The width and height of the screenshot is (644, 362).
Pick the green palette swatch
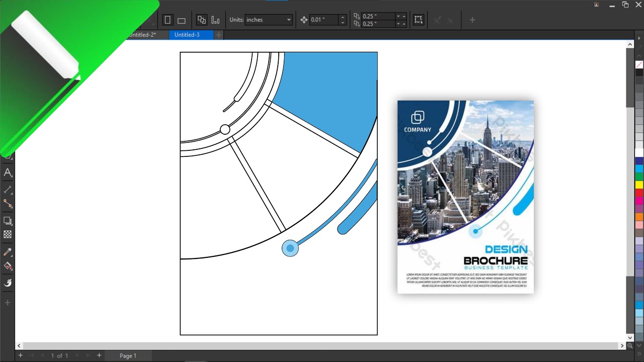click(x=639, y=177)
